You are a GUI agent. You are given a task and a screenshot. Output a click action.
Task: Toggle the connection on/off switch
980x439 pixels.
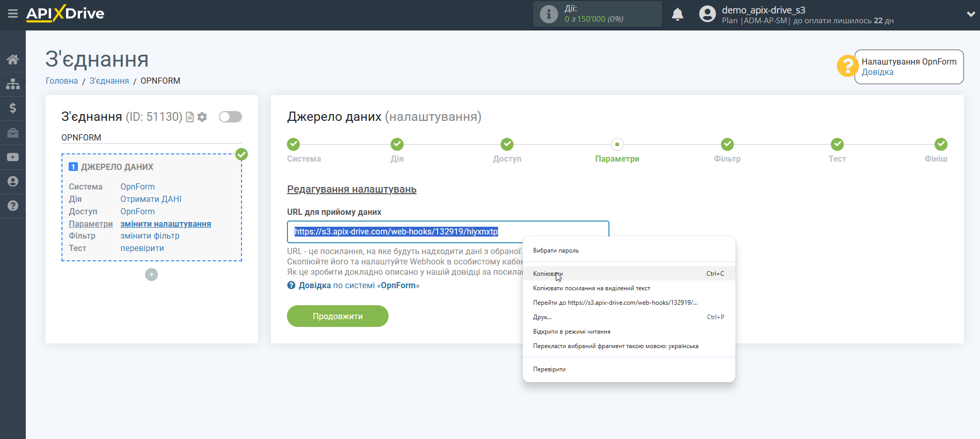coord(230,117)
